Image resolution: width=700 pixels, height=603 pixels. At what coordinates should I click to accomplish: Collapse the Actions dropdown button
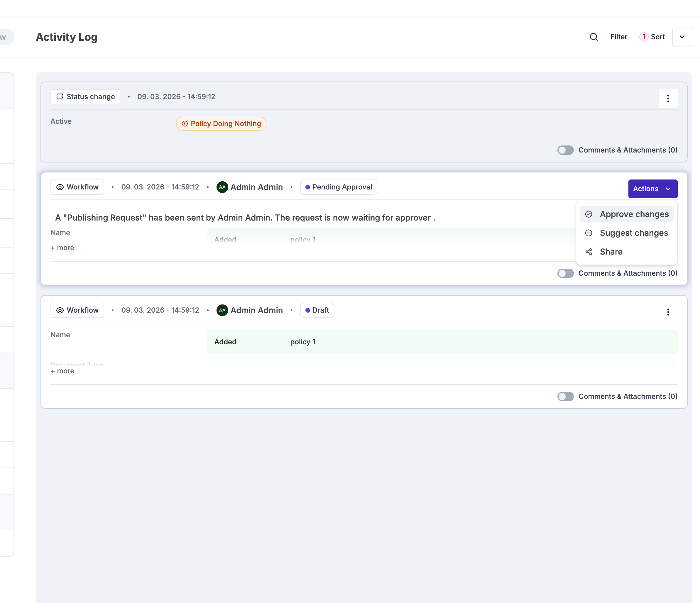(652, 189)
